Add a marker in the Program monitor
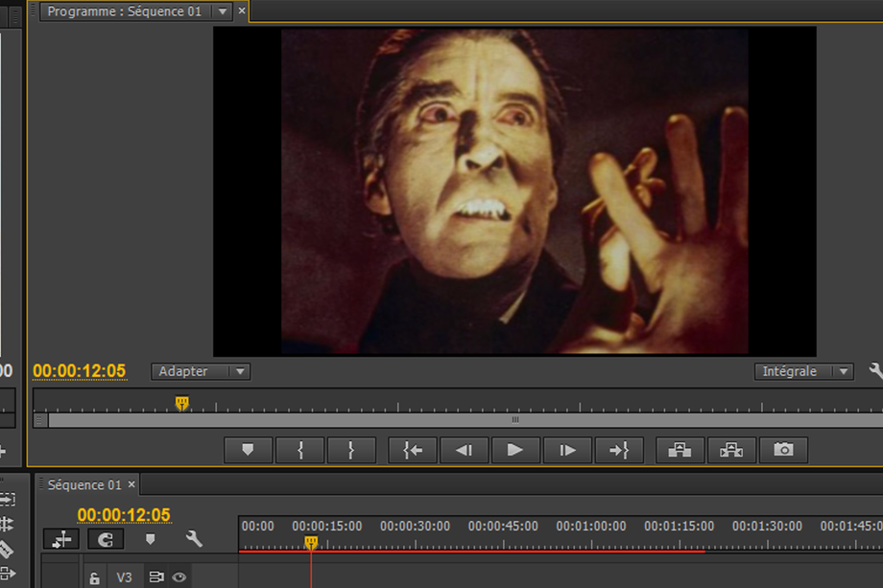Viewport: 883px width, 588px height. point(248,450)
